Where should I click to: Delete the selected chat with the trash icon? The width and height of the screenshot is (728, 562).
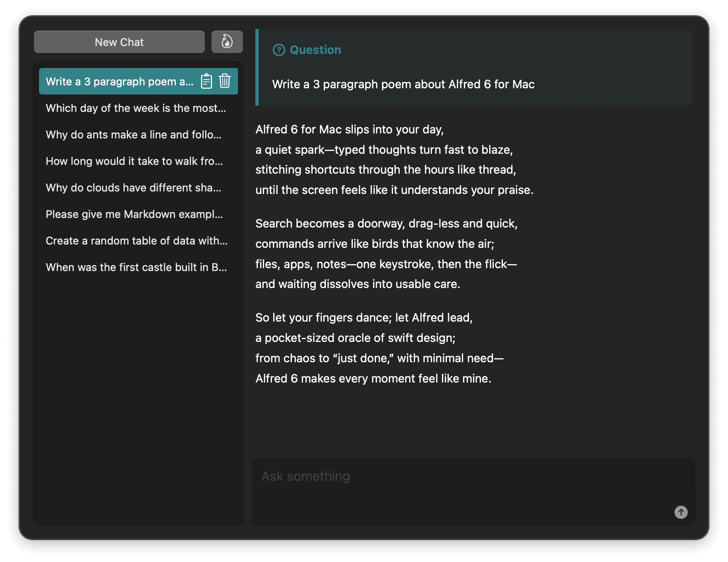(x=225, y=81)
